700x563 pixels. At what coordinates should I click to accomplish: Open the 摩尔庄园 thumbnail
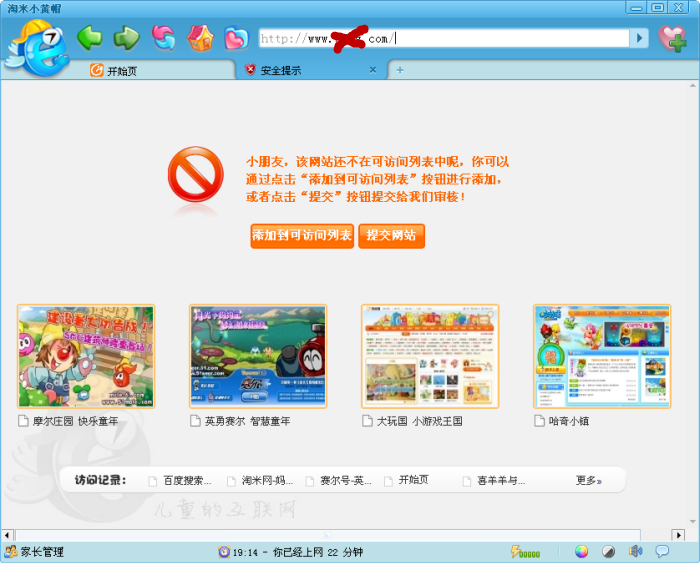point(86,356)
